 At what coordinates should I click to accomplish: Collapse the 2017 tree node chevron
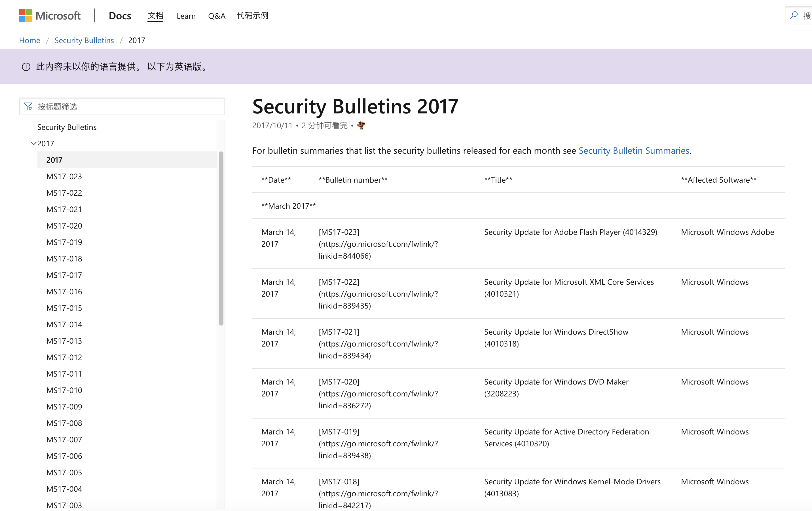33,143
